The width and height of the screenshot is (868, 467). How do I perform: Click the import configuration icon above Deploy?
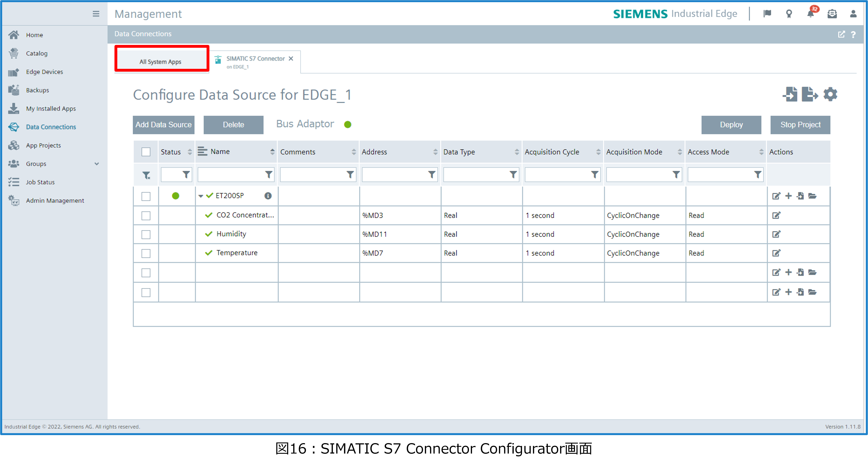[790, 94]
